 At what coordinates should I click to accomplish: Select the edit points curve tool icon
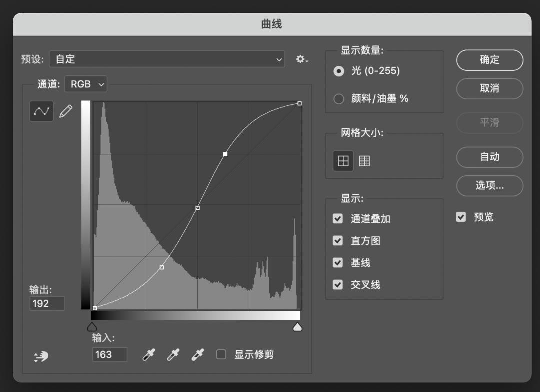[41, 111]
